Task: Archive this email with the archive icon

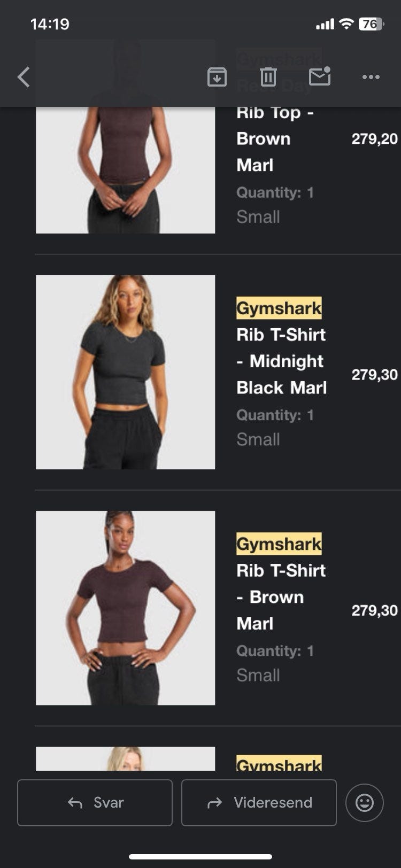Action: (217, 77)
